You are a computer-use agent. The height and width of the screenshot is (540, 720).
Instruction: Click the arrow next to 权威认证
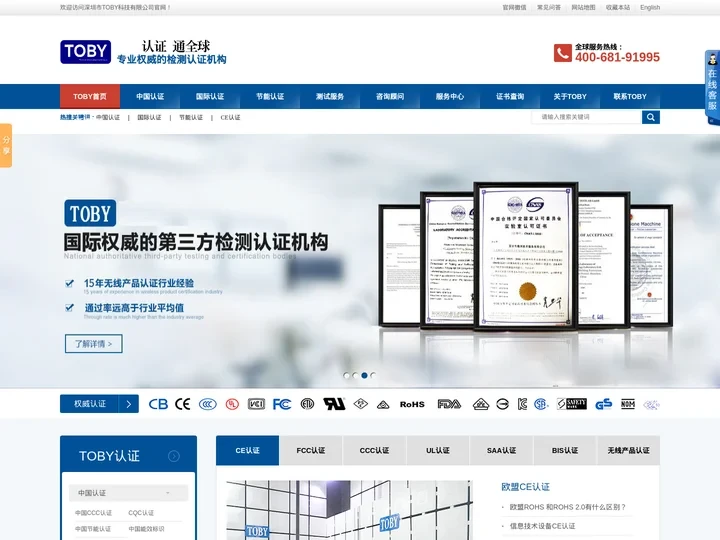point(129,404)
